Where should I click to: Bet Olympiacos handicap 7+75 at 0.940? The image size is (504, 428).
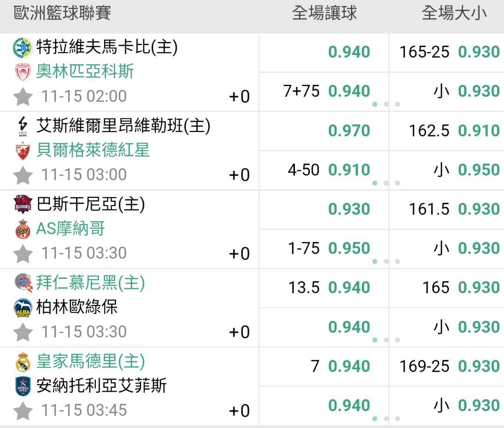(326, 91)
